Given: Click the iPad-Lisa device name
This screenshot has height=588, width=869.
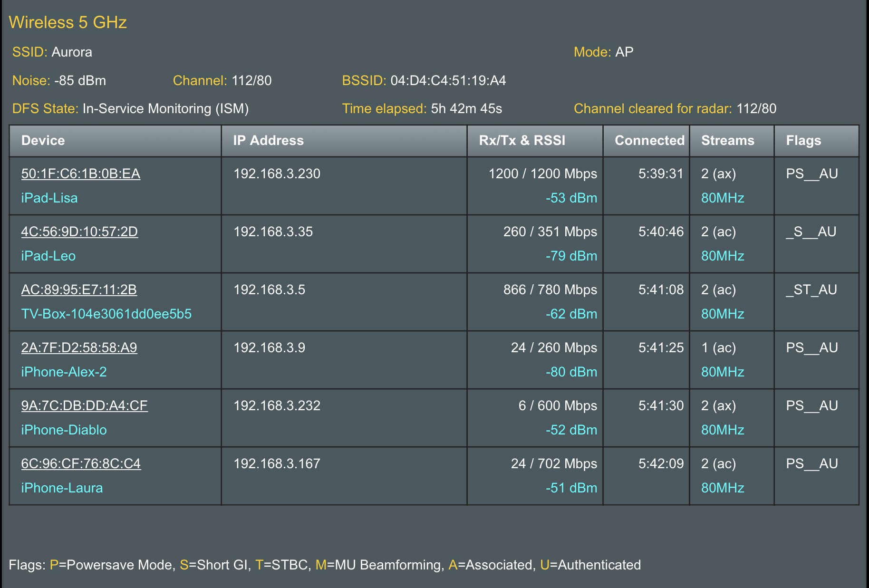Looking at the screenshot, I should point(49,198).
